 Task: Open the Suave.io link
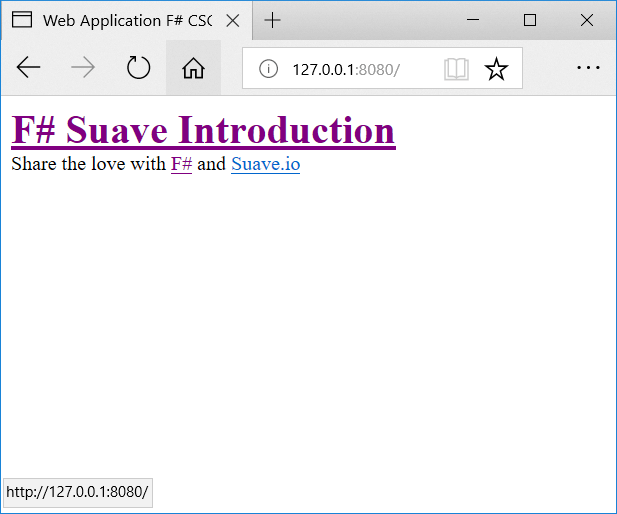[266, 164]
